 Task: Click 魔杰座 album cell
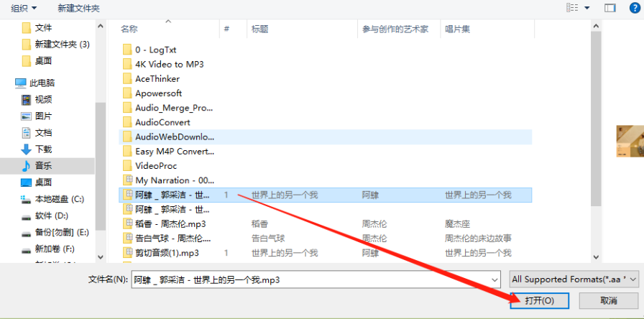tap(457, 224)
